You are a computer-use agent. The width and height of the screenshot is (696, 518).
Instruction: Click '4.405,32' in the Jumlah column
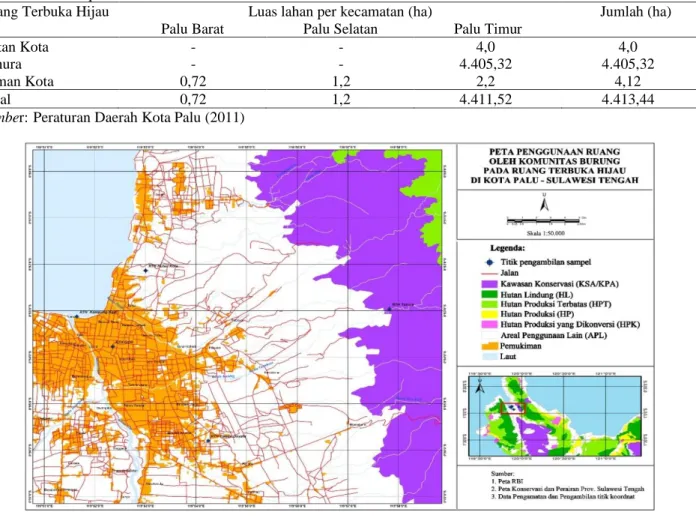[628, 64]
